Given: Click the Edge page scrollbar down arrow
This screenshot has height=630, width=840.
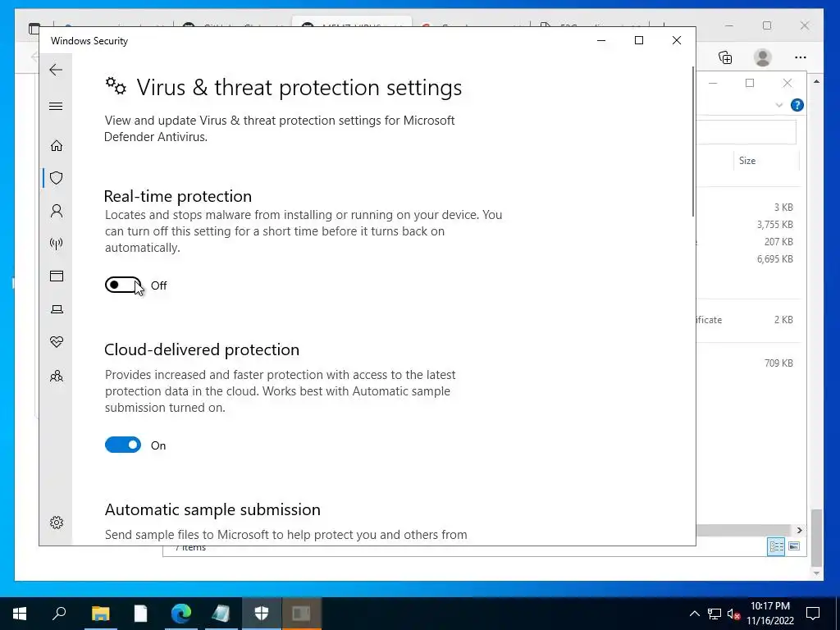Looking at the screenshot, I should click(x=816, y=573).
